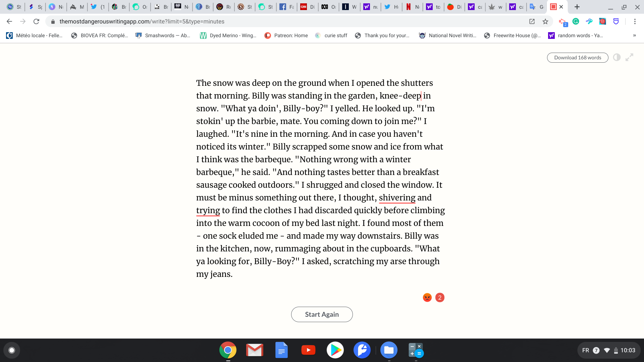
Task: Bookmark this page with the star icon
Action: click(x=545, y=21)
